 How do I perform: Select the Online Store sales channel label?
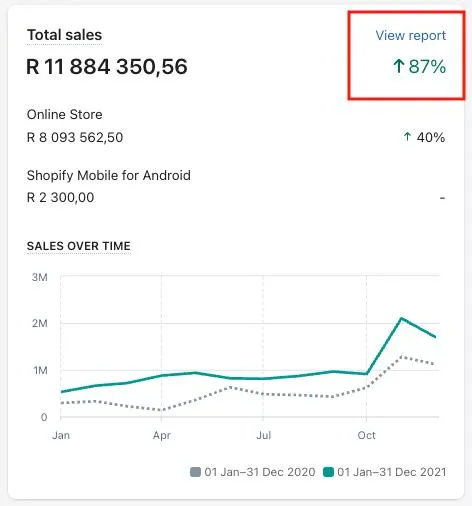coord(65,114)
